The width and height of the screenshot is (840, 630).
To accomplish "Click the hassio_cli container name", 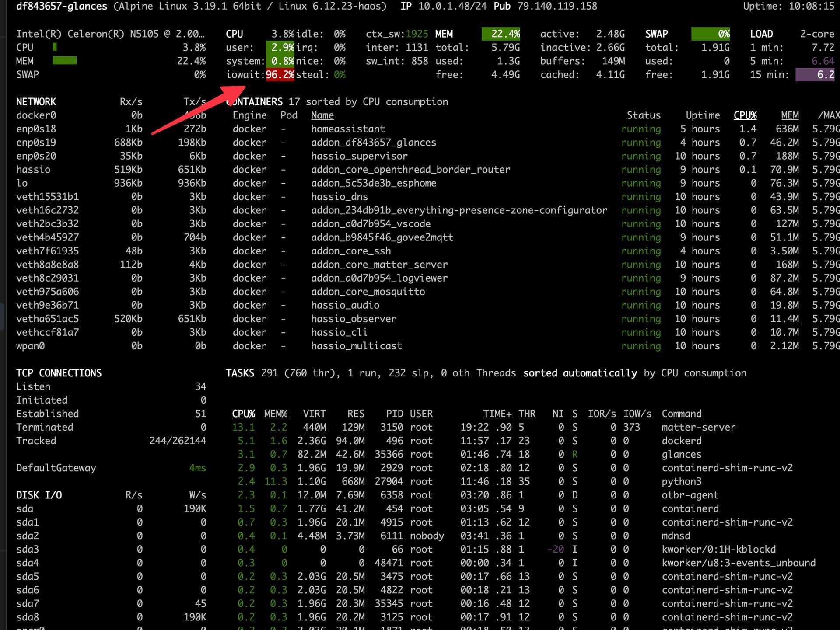I will (339, 332).
